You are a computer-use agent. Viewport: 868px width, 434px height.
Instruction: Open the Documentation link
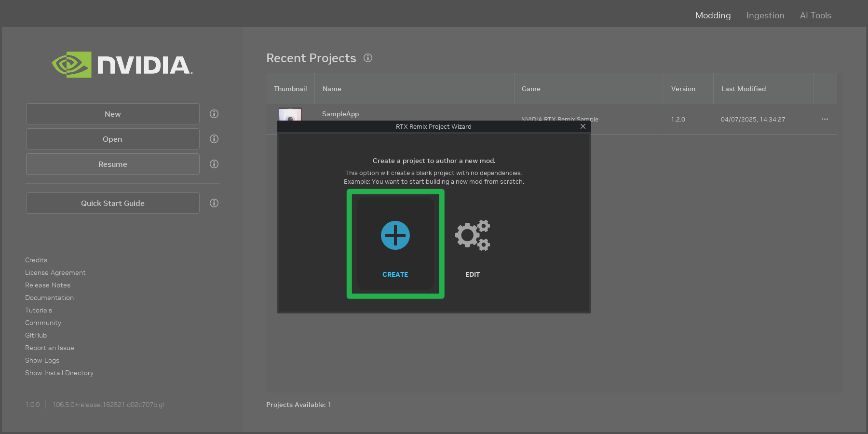[49, 298]
